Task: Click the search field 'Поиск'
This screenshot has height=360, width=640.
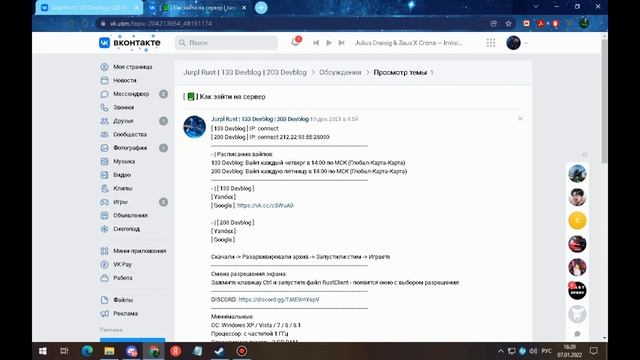Action: pos(227,42)
